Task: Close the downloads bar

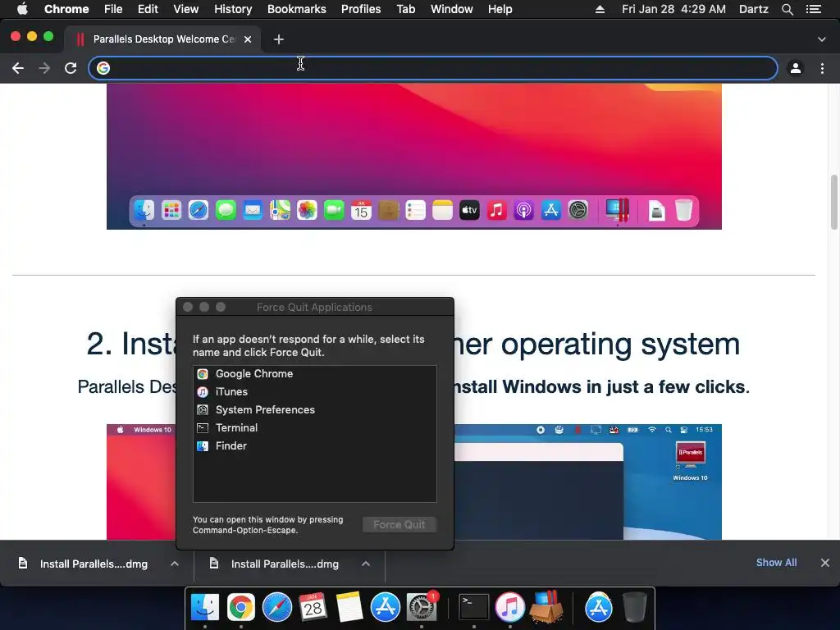Action: [825, 563]
